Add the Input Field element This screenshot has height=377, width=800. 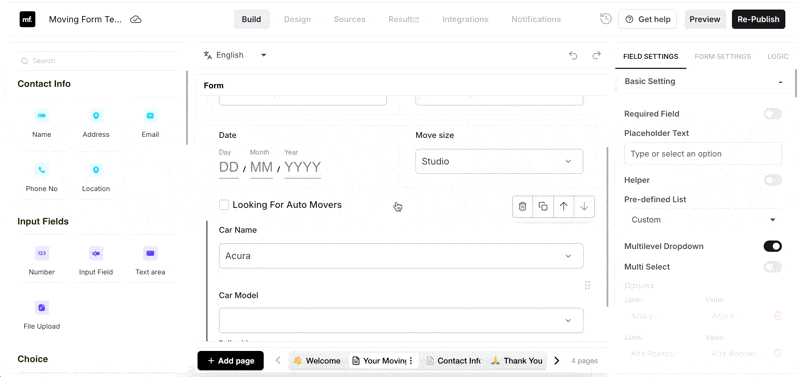96,261
